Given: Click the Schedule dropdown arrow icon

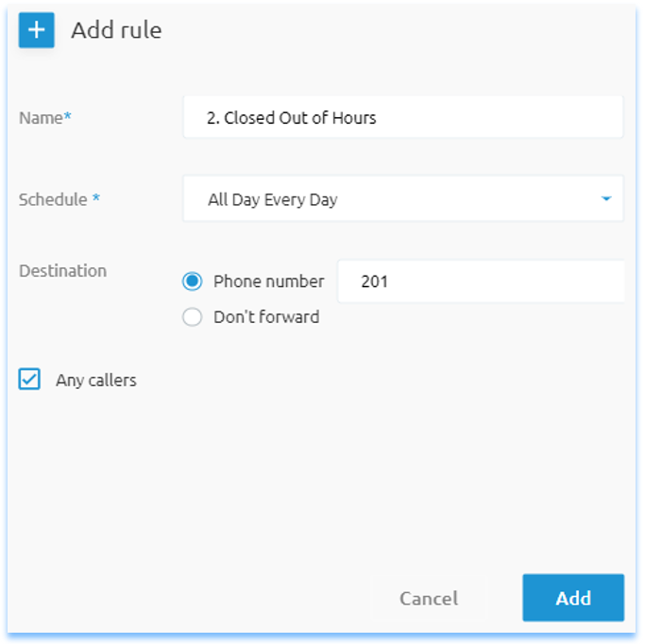Looking at the screenshot, I should pyautogui.click(x=606, y=198).
